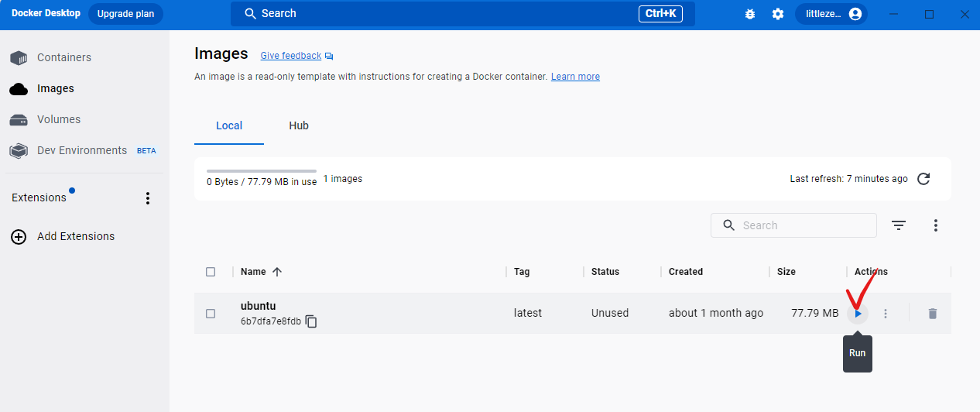This screenshot has height=412, width=980.
Task: Open the filter options icon
Action: coord(899,225)
